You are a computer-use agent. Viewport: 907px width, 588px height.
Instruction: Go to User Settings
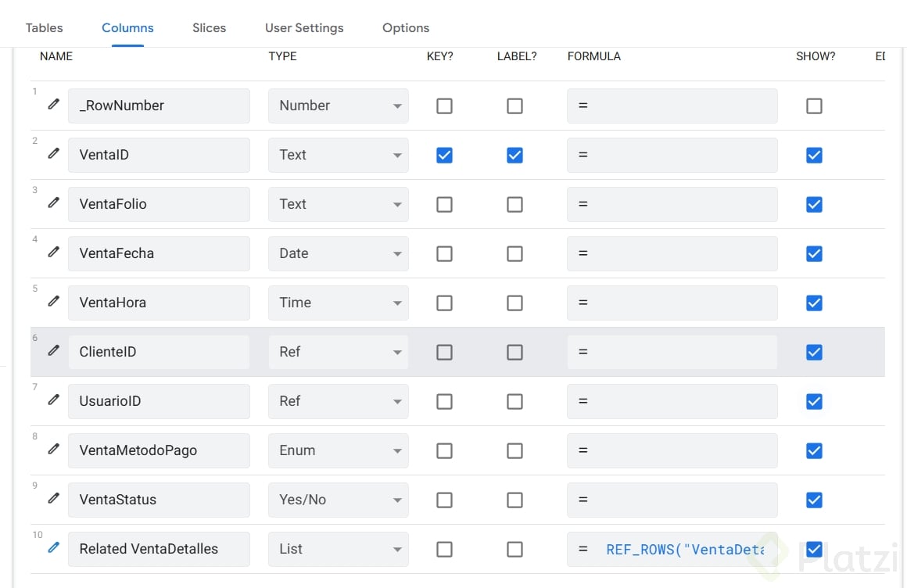click(304, 27)
